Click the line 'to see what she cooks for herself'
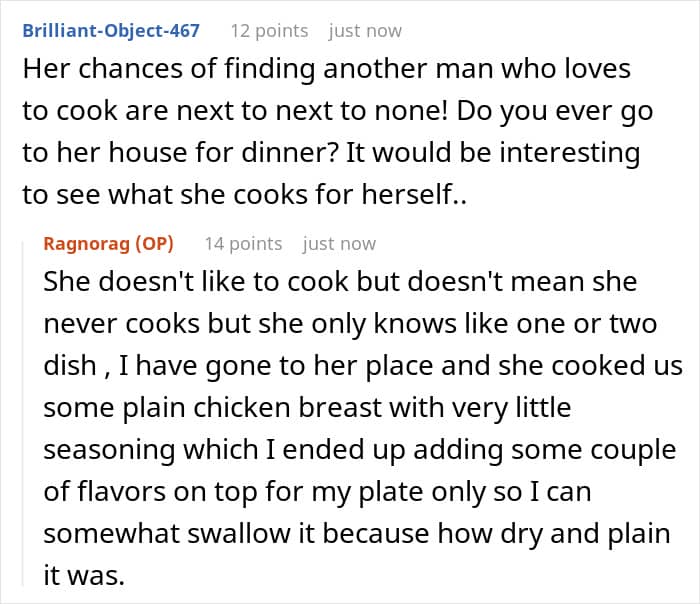700x604 pixels. 245,195
